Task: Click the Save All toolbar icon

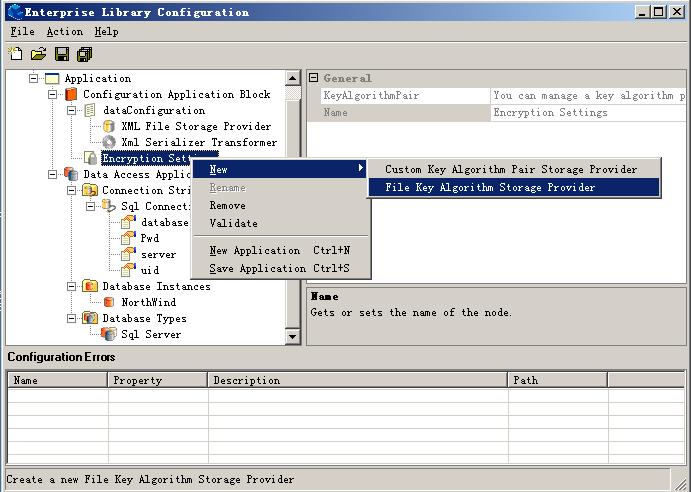Action: point(84,54)
